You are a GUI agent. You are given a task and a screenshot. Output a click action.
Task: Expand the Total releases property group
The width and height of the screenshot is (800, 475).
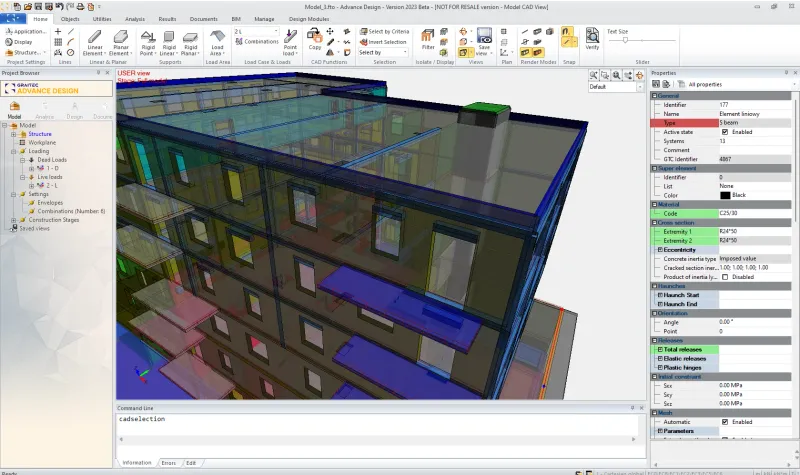660,349
